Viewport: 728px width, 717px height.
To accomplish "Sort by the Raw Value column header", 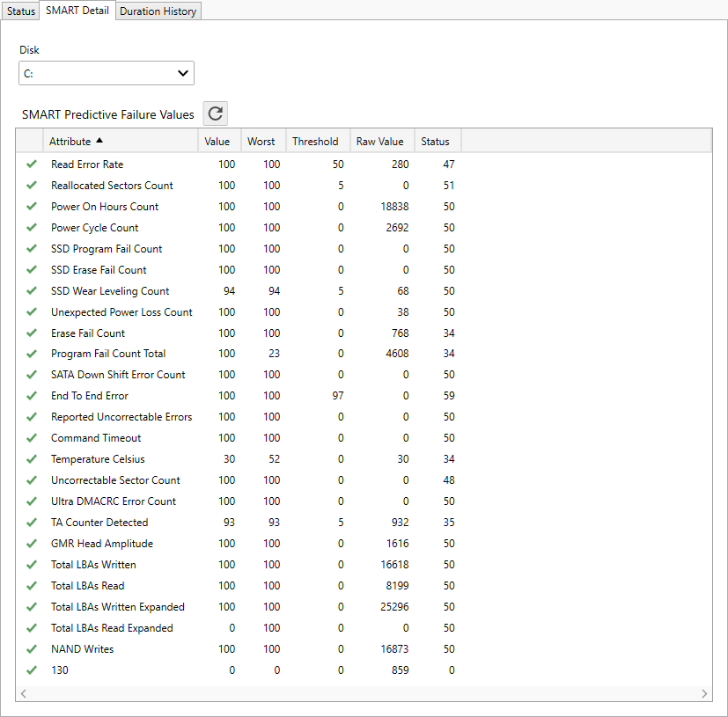I will coord(379,141).
